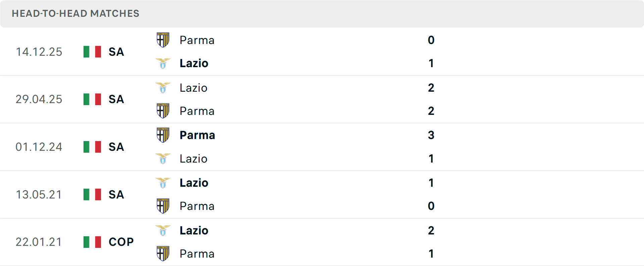
Task: Click the score 3 for Parma
Action: pos(431,135)
